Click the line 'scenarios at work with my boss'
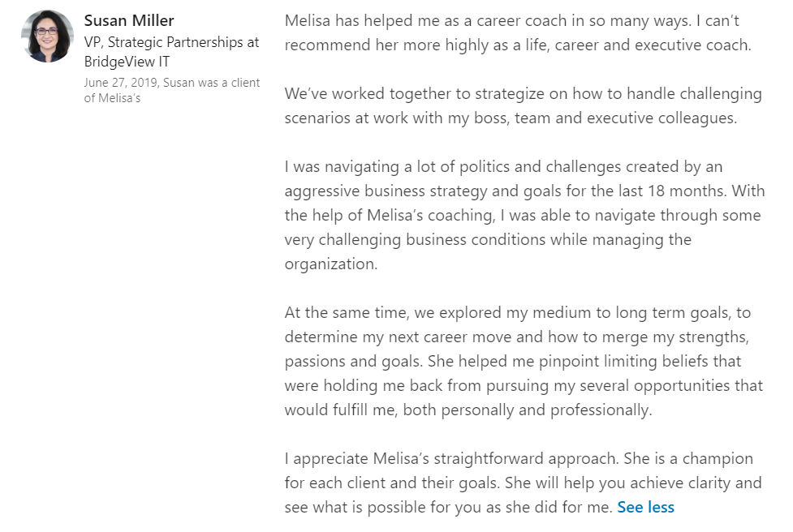The image size is (793, 532). pyautogui.click(x=510, y=118)
